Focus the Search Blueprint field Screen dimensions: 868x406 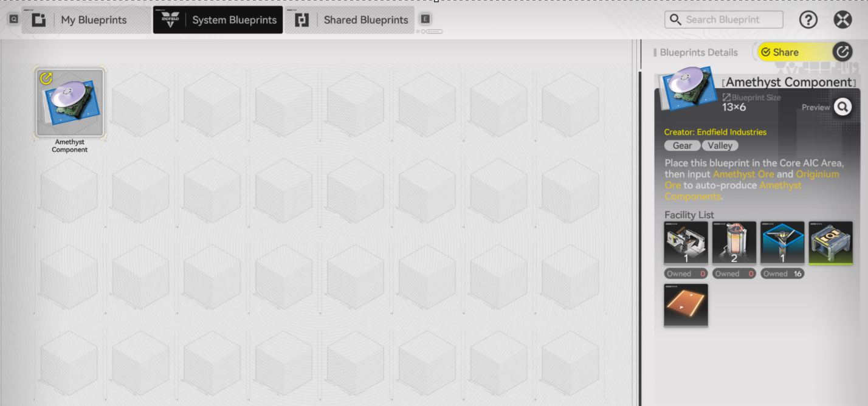tap(724, 19)
